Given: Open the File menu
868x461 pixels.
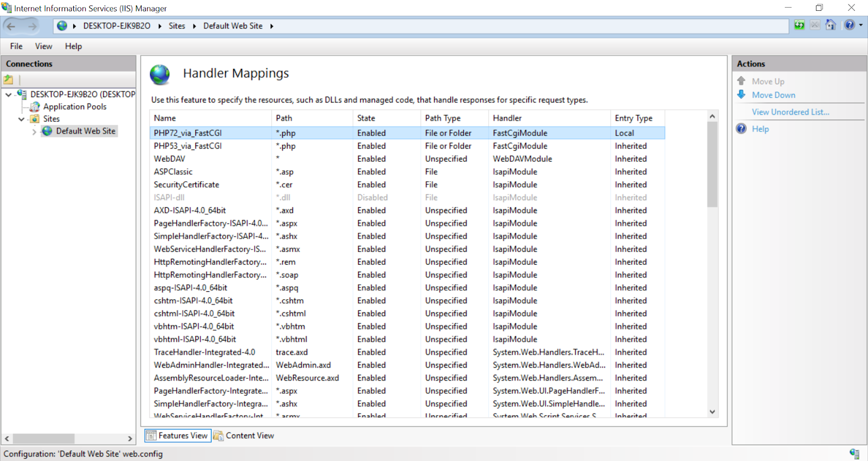Looking at the screenshot, I should (x=16, y=46).
